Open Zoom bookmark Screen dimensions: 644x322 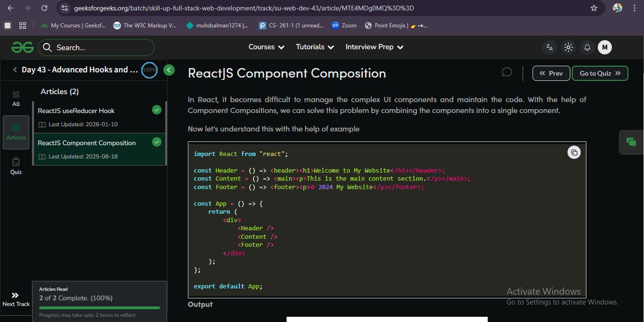tap(344, 26)
